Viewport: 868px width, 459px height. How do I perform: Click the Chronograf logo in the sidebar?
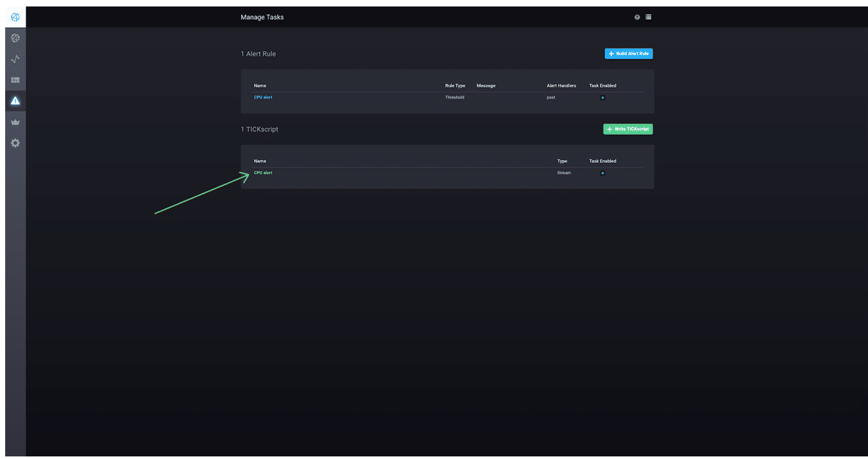16,17
